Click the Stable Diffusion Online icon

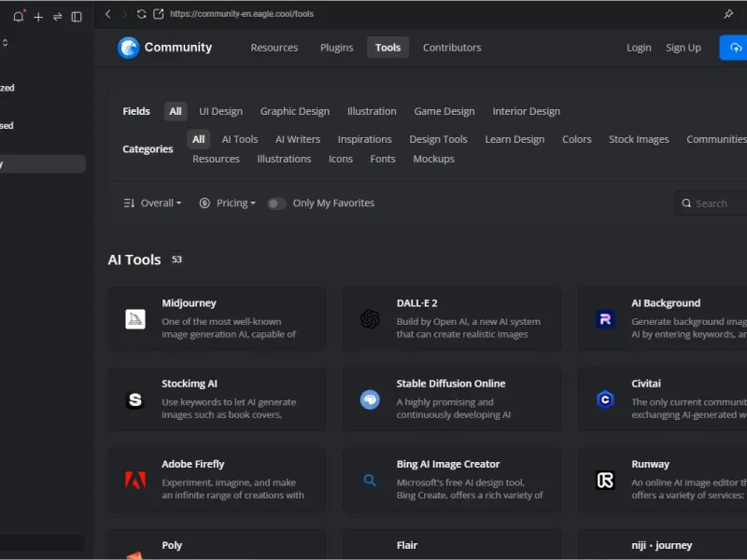[x=370, y=399]
